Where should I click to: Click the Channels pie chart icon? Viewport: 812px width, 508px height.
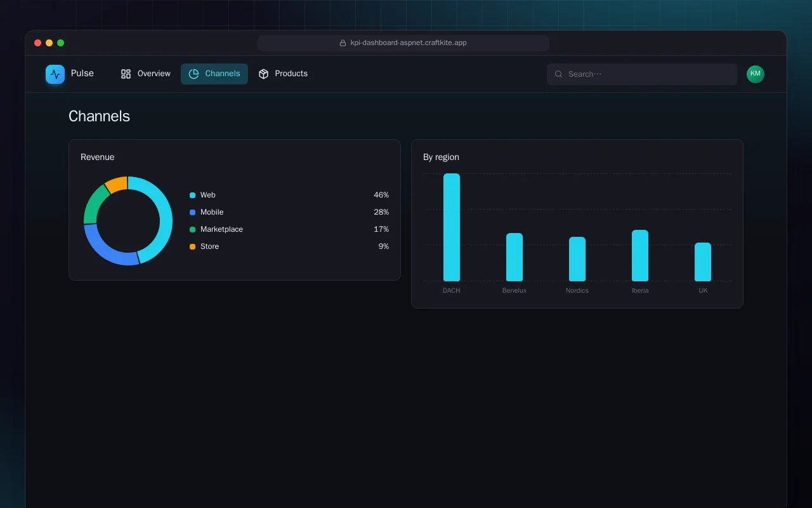click(193, 74)
